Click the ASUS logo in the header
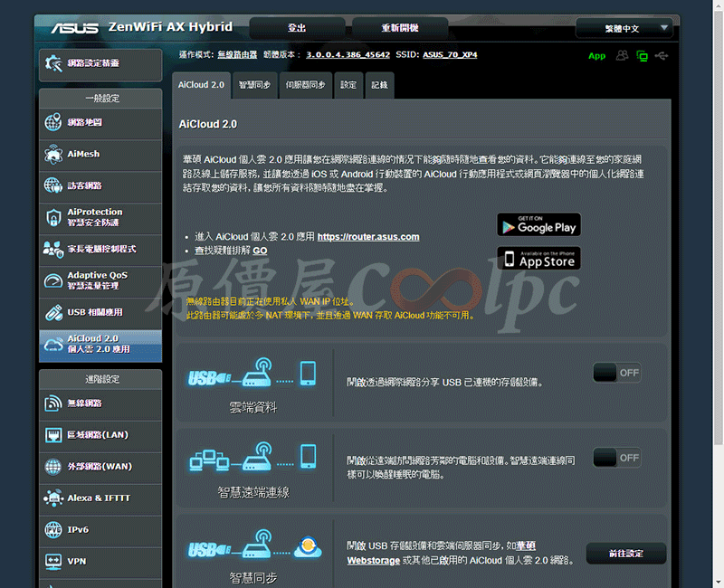 tap(75, 29)
